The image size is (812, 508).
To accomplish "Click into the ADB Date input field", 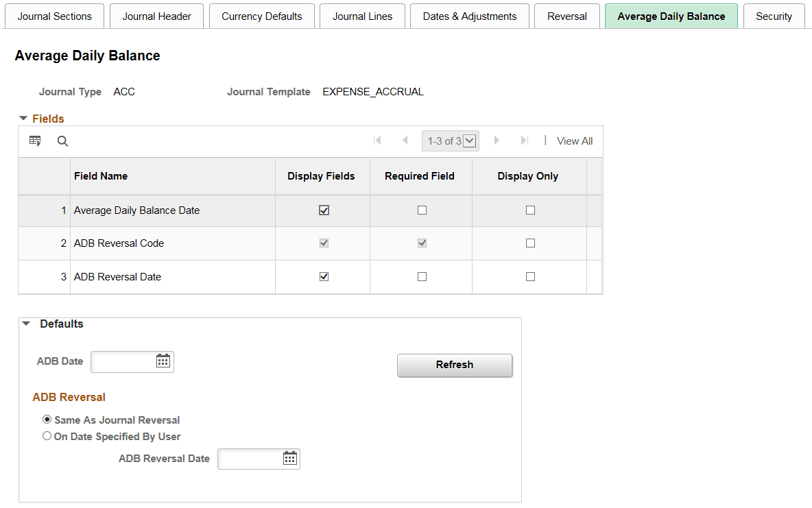I will tap(123, 361).
